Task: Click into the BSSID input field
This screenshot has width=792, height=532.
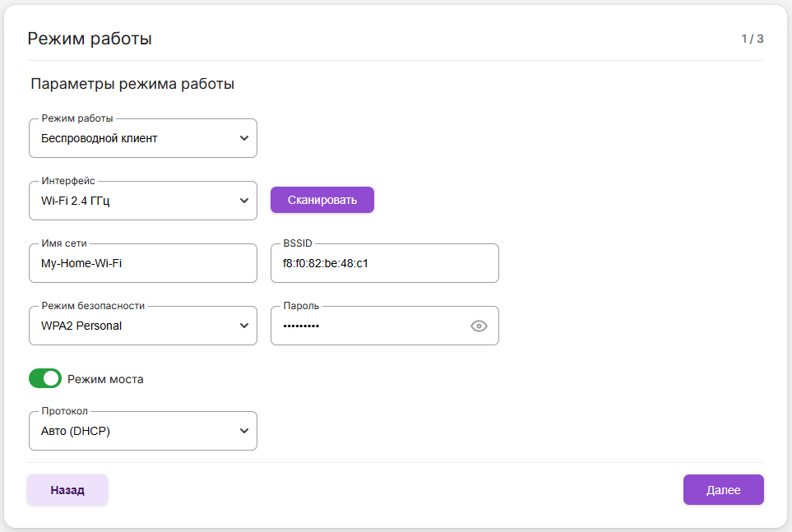Action: click(x=384, y=264)
